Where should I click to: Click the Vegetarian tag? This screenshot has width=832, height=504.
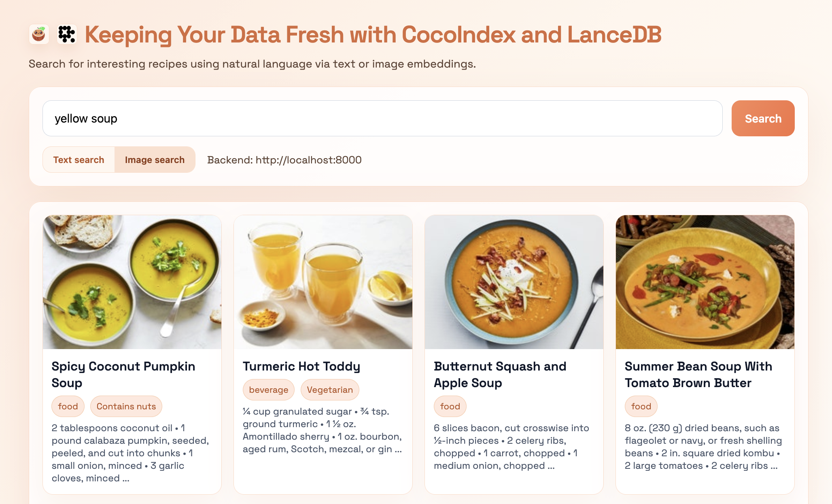point(330,390)
